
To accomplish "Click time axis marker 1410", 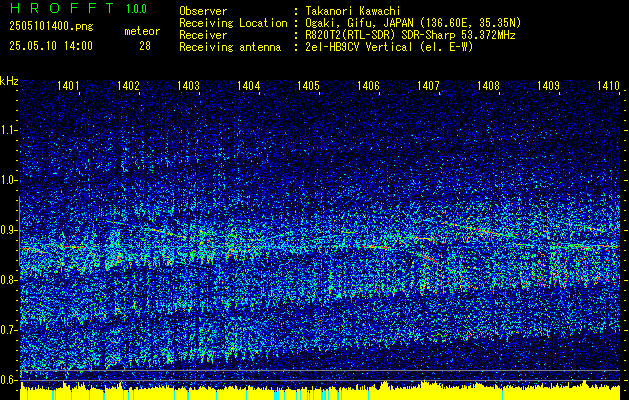I will pos(609,85).
